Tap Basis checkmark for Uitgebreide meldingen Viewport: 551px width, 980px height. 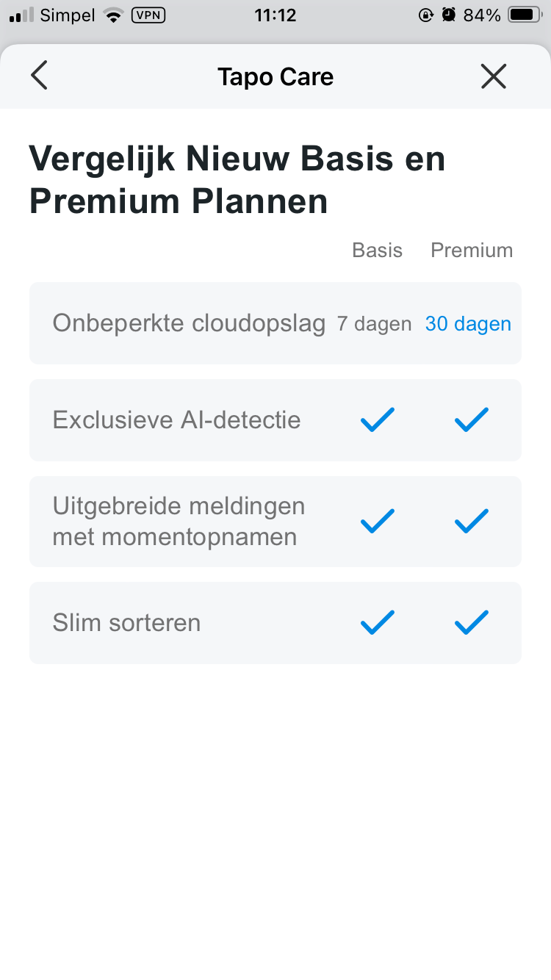click(378, 522)
